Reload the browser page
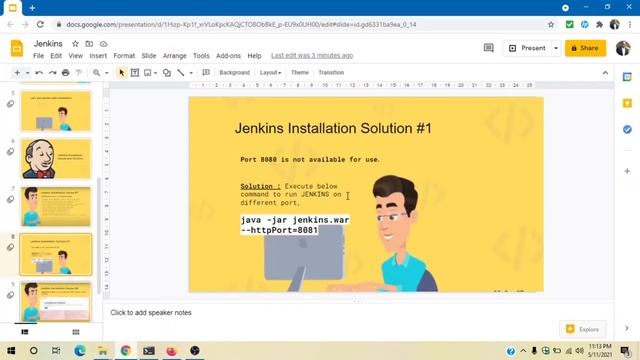Image resolution: width=640 pixels, height=360 pixels. tap(40, 24)
